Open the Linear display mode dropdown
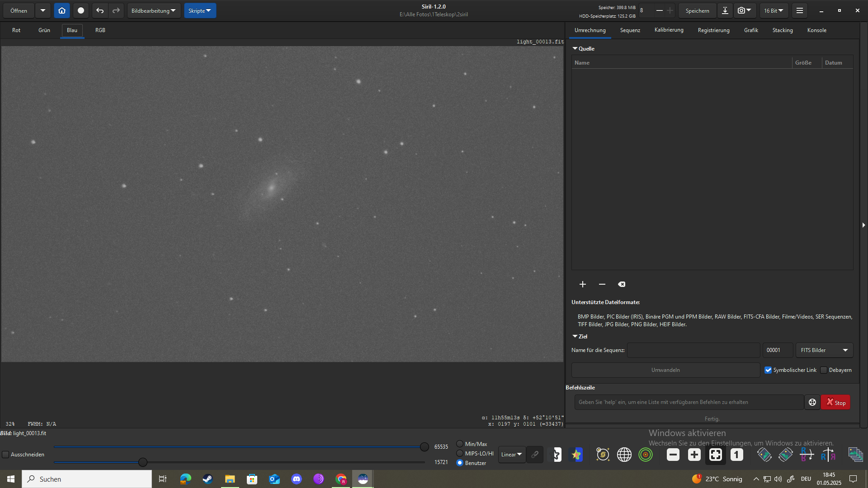Viewport: 868px width, 488px height. [x=512, y=455]
